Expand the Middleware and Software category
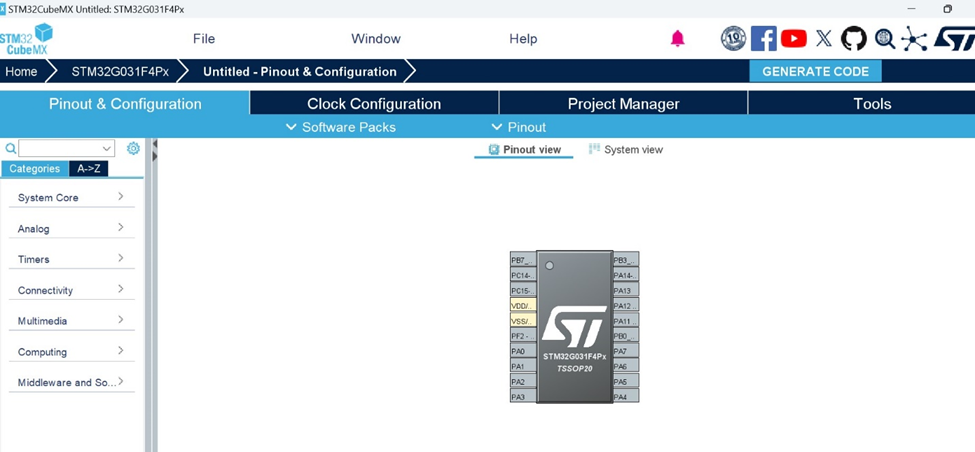This screenshot has height=452, width=975. pyautogui.click(x=72, y=382)
